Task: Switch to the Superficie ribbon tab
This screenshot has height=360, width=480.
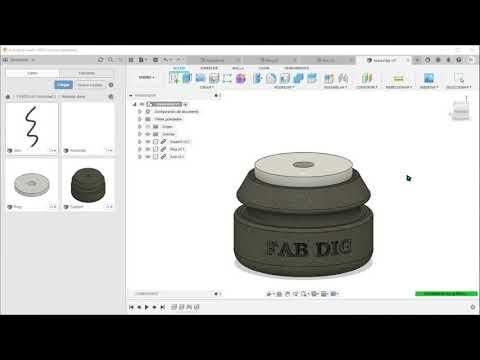Action: click(209, 68)
